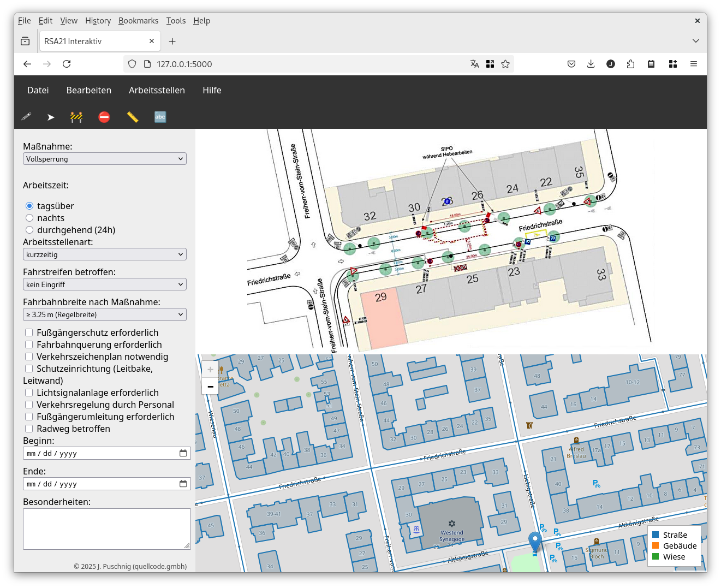The width and height of the screenshot is (721, 588).
Task: Select the pencil drawing tool
Action: tap(26, 117)
